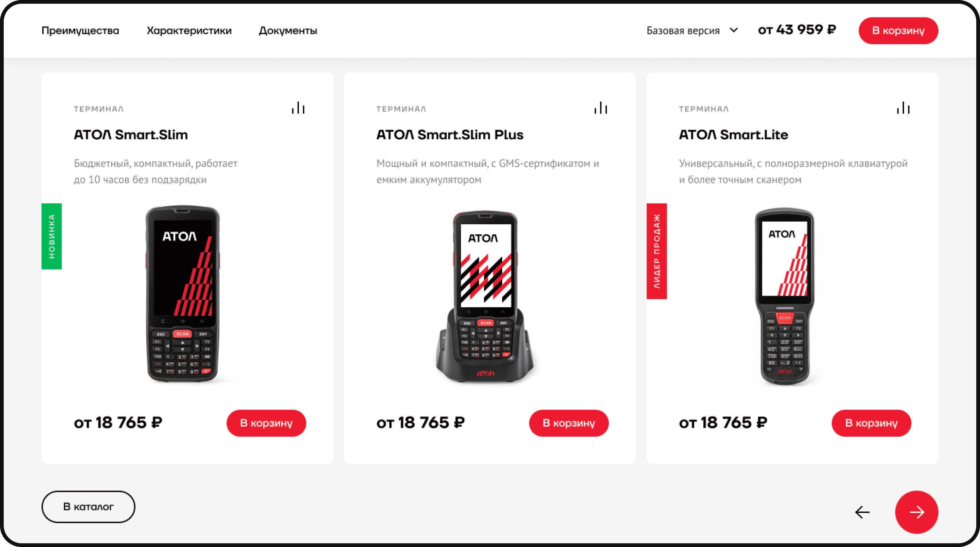Screen dimensions: 980x547
Task: Expand the Базовая версия dropdown
Action: pyautogui.click(x=692, y=31)
